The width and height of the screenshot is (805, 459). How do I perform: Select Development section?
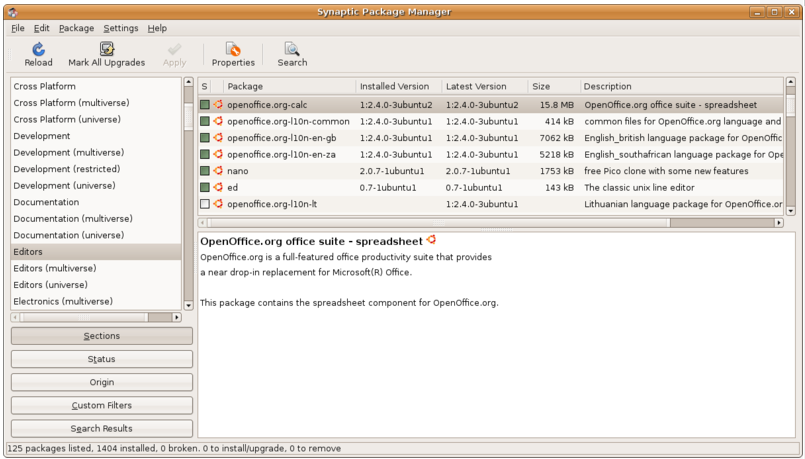(96, 136)
